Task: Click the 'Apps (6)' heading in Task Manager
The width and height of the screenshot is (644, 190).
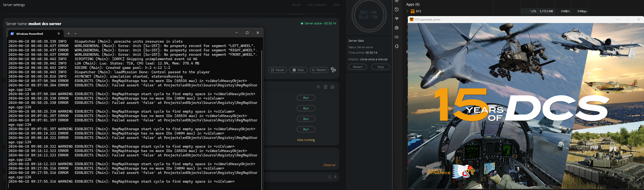Action: click(x=413, y=4)
